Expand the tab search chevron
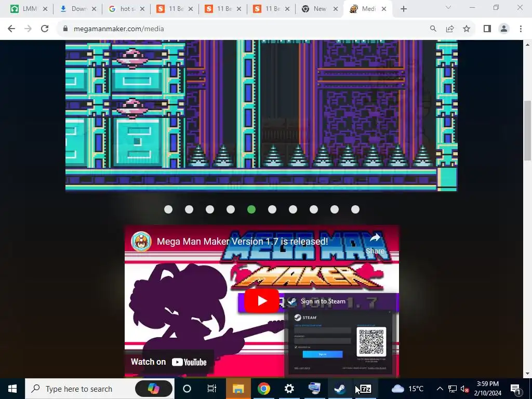The height and width of the screenshot is (399, 532). [448, 7]
